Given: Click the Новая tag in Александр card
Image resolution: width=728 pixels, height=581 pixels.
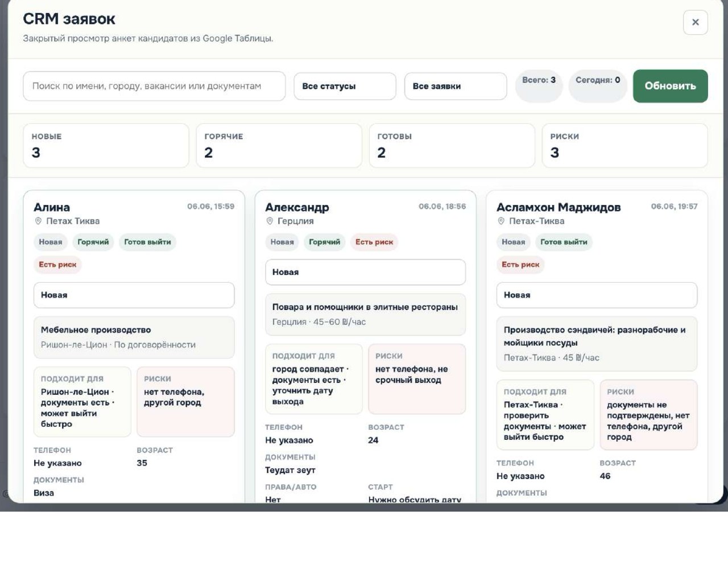Looking at the screenshot, I should pyautogui.click(x=282, y=242).
